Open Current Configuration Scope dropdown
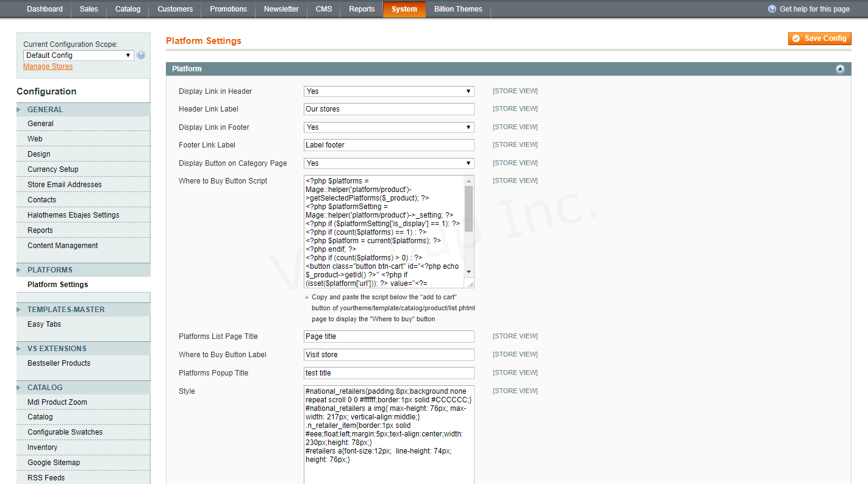 click(x=78, y=55)
